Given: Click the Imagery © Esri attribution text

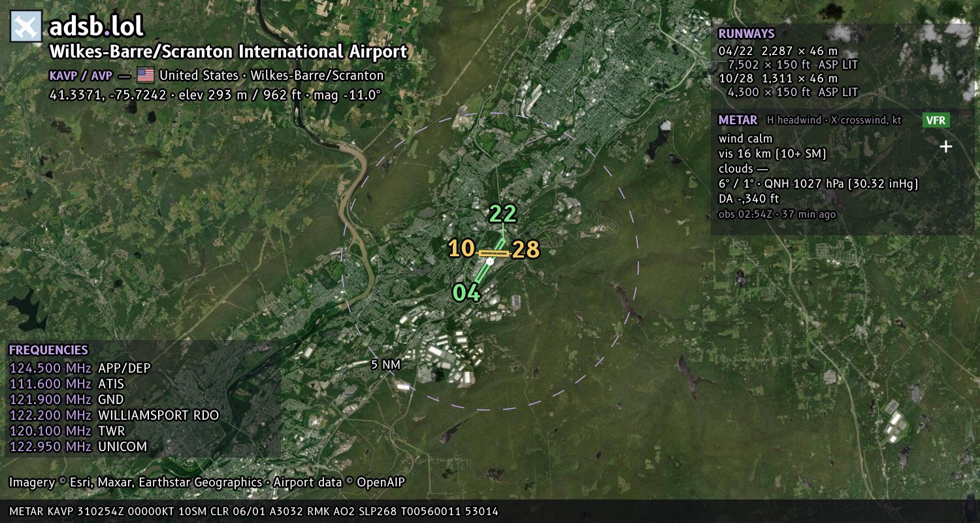Looking at the screenshot, I should tap(207, 482).
